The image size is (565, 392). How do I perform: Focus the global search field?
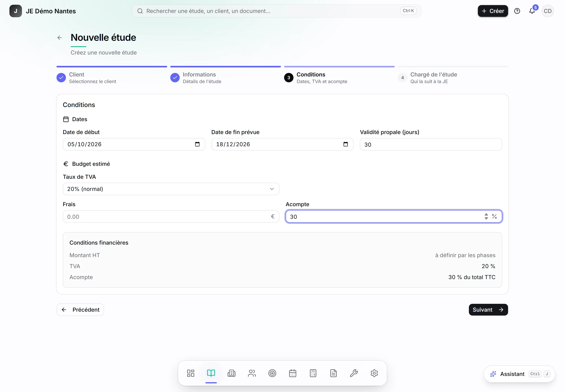tap(276, 11)
